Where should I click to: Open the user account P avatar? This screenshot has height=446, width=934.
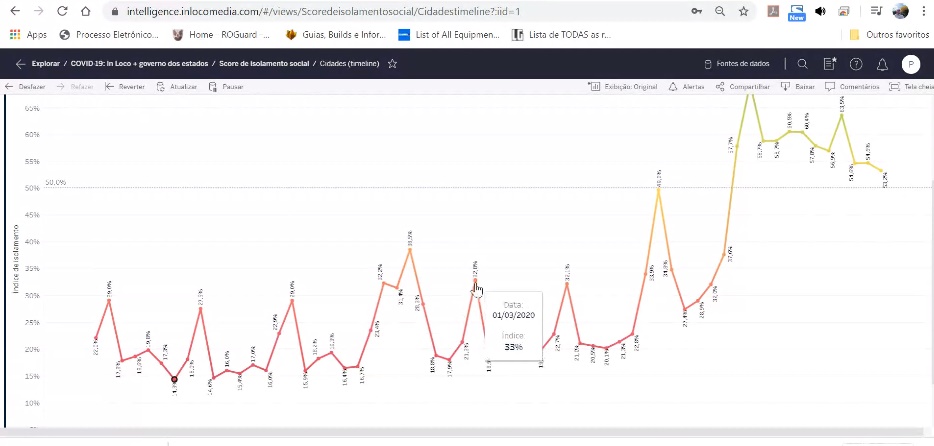[911, 64]
